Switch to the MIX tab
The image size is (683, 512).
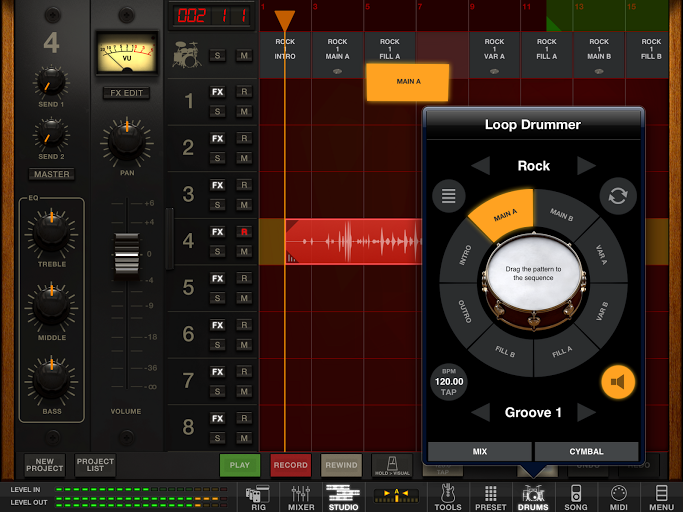[x=480, y=452]
